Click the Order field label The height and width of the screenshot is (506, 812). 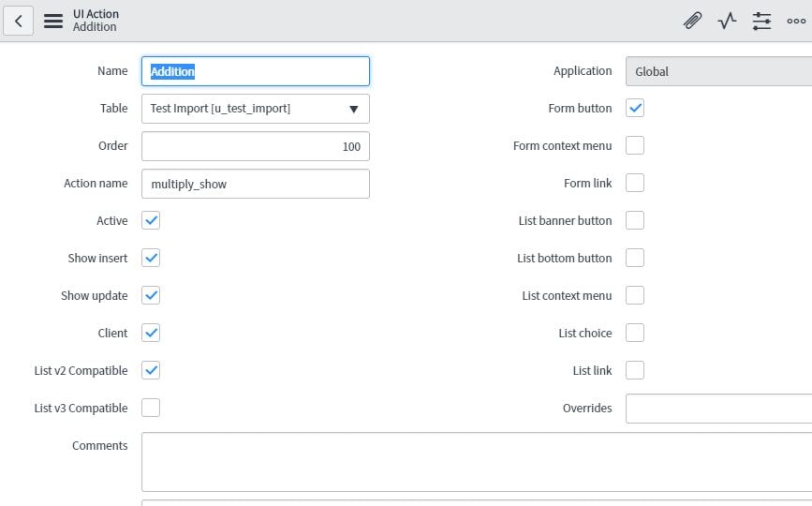113,145
